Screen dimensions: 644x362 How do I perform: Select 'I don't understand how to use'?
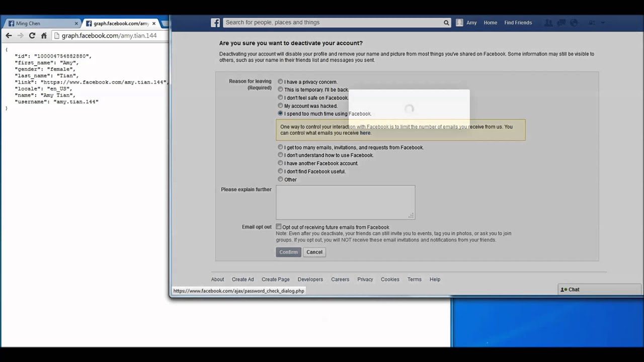coord(280,155)
